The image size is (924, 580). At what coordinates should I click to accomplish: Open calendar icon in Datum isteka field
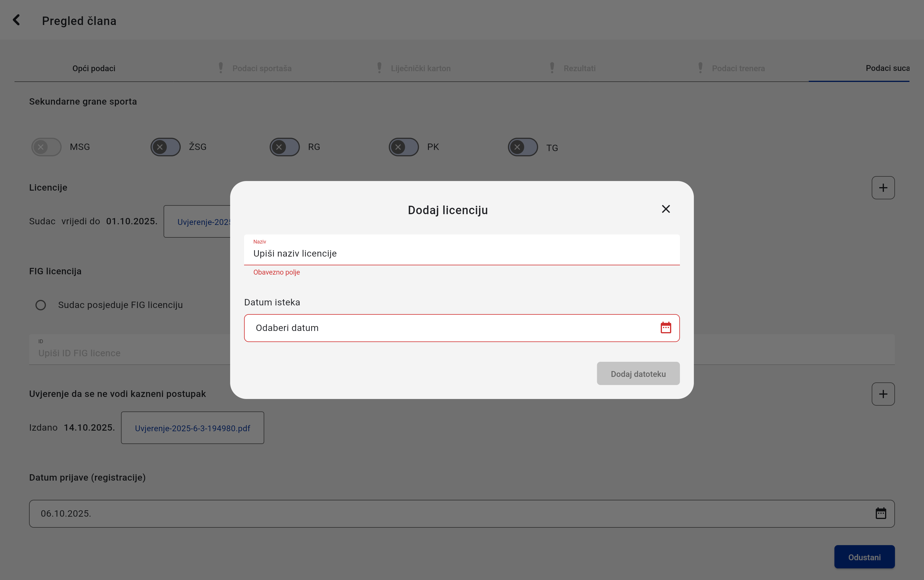[x=665, y=327]
